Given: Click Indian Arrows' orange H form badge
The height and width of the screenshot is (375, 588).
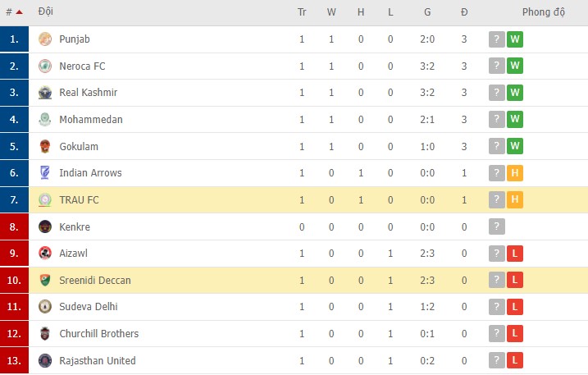Looking at the screenshot, I should [x=515, y=173].
